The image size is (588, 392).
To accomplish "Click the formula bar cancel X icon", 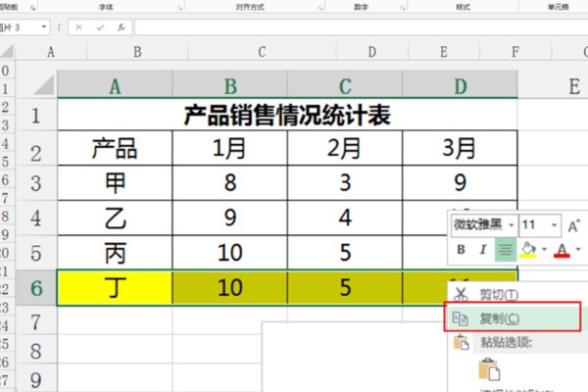I will click(78, 26).
